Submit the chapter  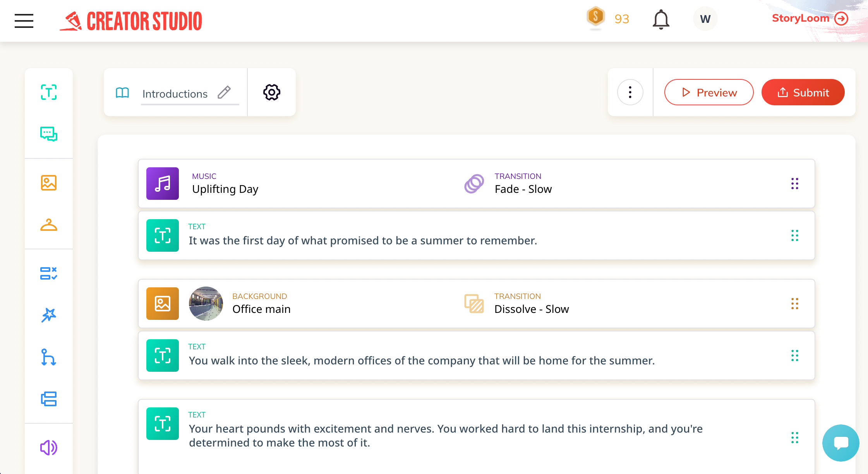[803, 92]
